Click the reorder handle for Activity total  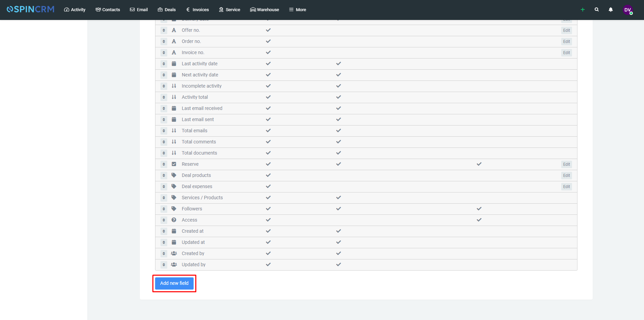tap(164, 97)
